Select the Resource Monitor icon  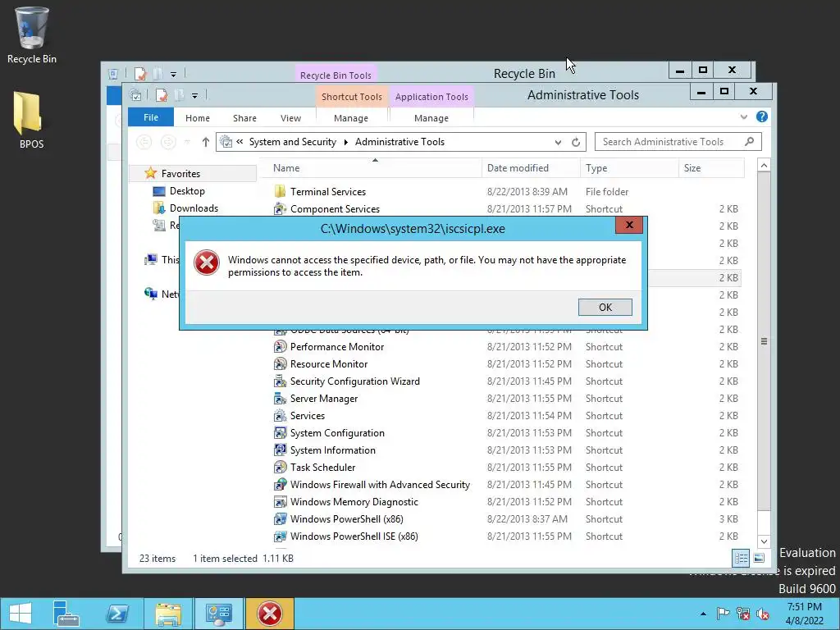[x=280, y=363]
